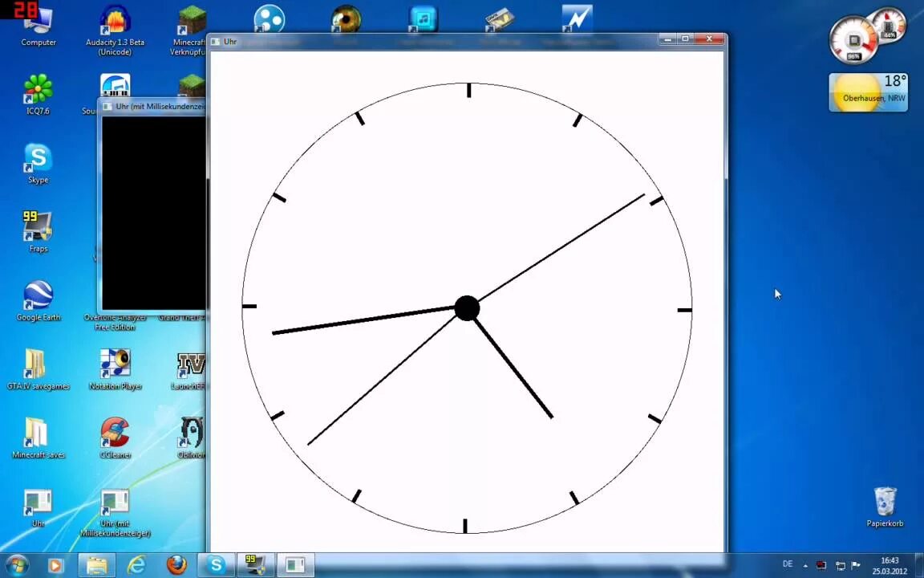Launch Audacity 1.3 Beta shortcut
Viewport: 924px width, 578px height.
click(x=115, y=31)
